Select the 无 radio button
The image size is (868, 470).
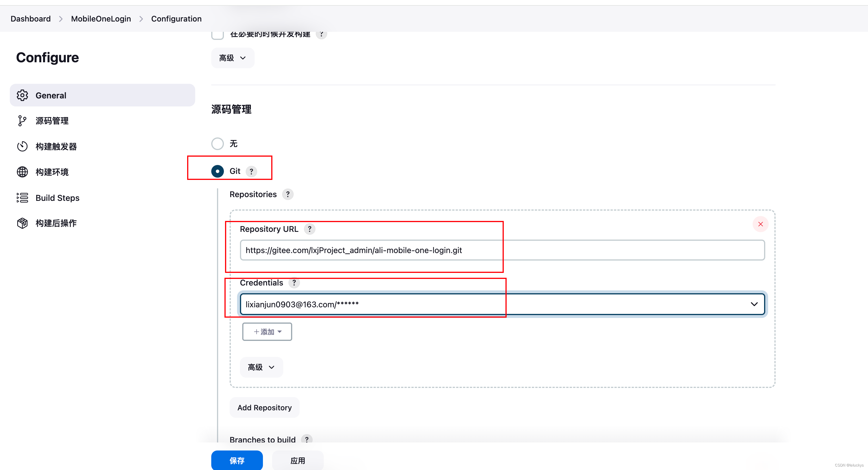[217, 144]
